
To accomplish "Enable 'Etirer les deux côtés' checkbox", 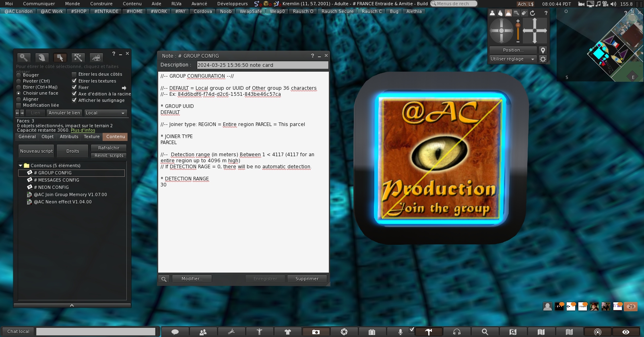I will point(74,74).
